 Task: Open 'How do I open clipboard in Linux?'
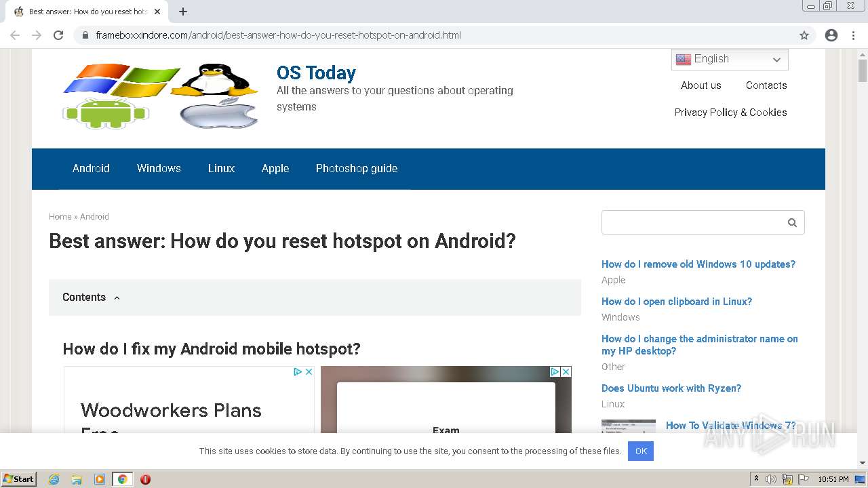pyautogui.click(x=677, y=302)
